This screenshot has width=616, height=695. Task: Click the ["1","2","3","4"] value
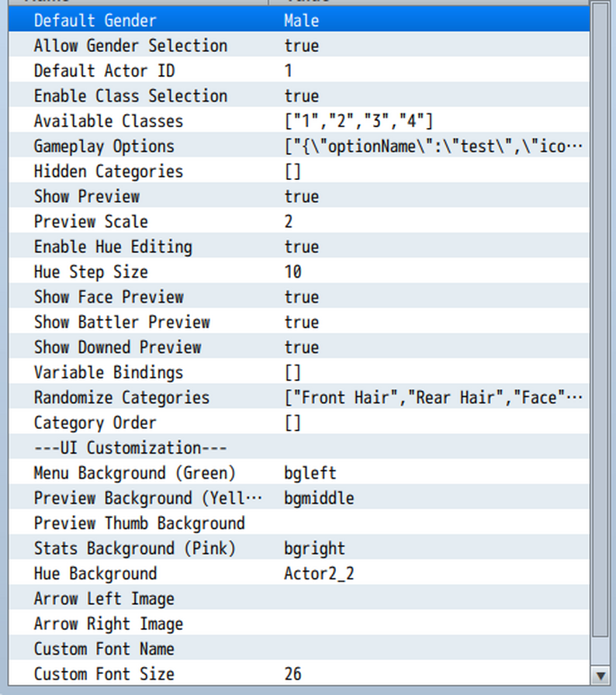click(358, 120)
